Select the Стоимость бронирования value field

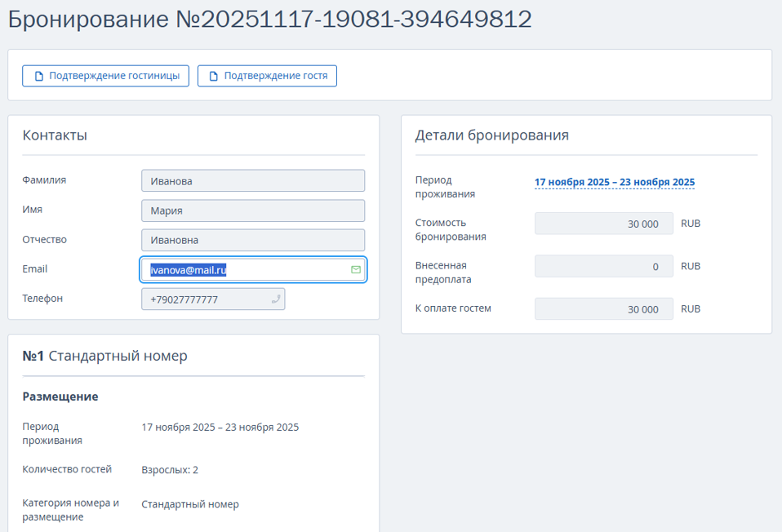(604, 224)
